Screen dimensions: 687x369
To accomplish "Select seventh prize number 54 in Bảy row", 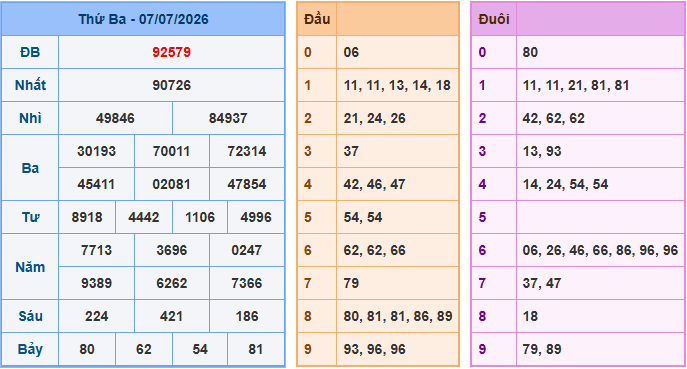I will 200,349.
